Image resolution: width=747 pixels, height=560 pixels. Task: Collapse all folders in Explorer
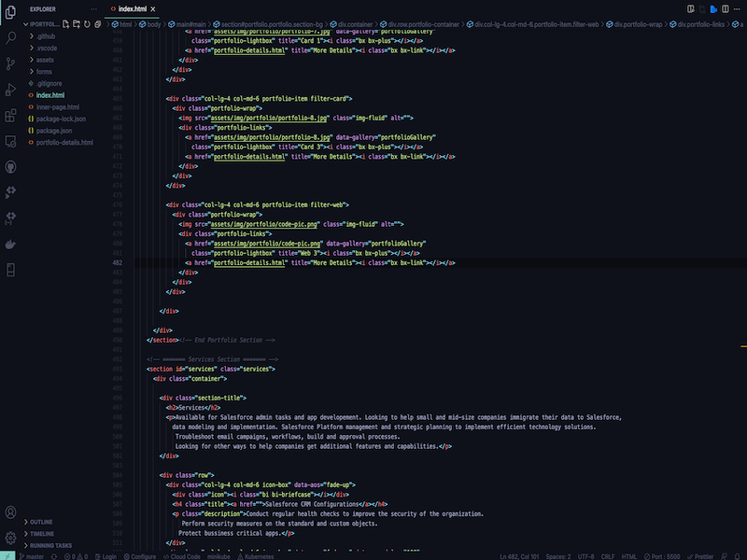(98, 24)
